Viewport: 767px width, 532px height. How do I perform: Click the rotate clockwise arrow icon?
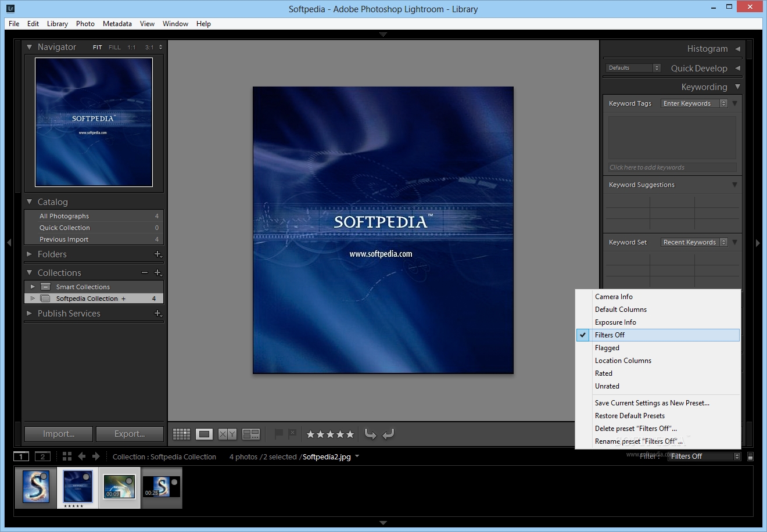click(x=389, y=434)
